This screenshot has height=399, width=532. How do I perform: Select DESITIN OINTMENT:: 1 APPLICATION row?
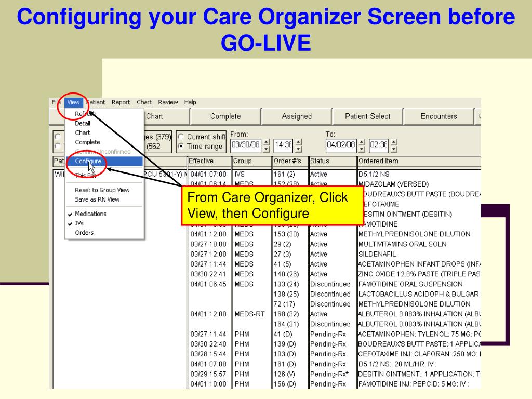(x=335, y=374)
